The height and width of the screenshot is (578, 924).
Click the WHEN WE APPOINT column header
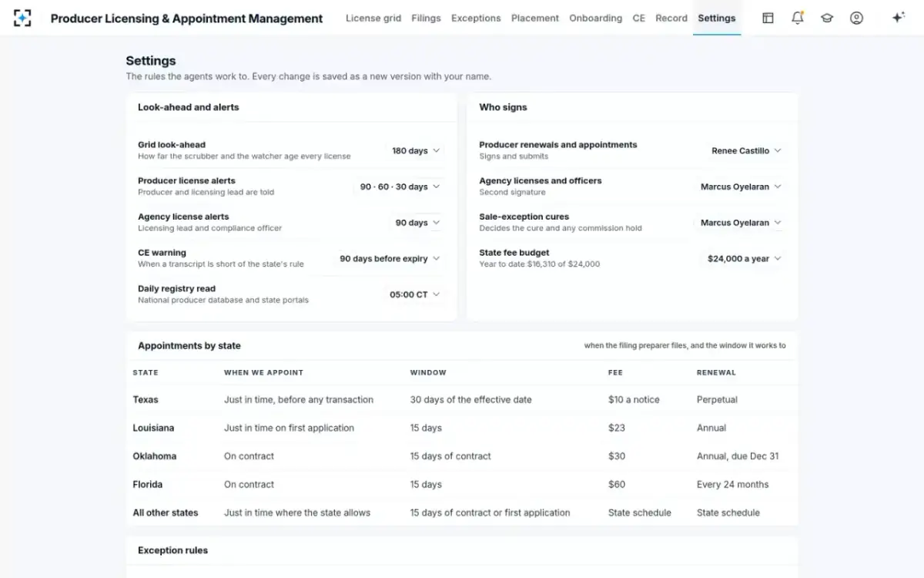click(264, 372)
